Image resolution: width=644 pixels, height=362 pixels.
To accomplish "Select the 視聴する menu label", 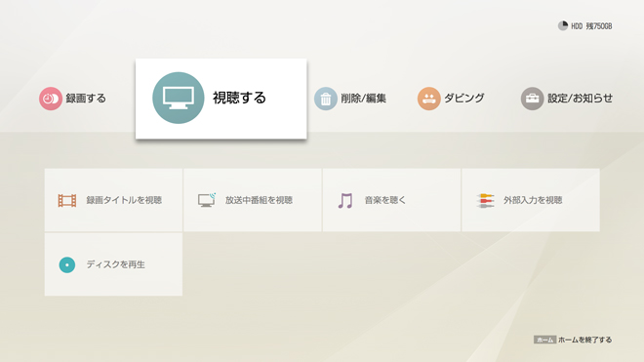I will point(239,98).
